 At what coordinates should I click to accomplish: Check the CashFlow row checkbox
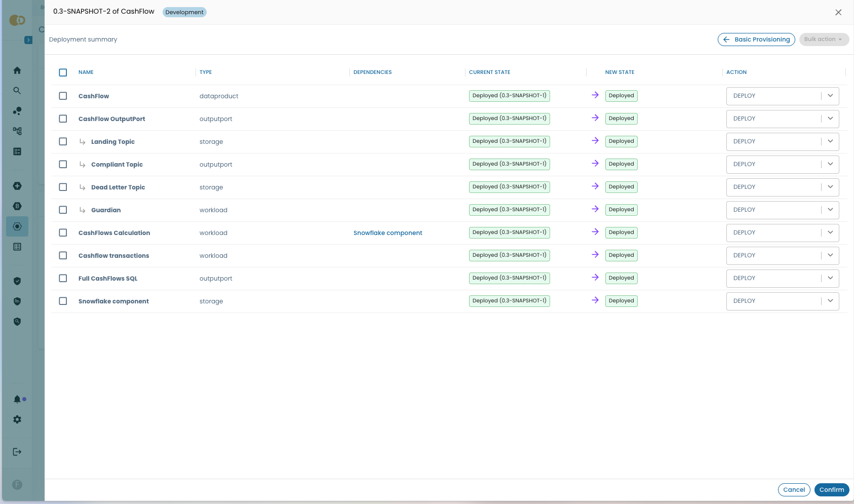[x=63, y=96]
